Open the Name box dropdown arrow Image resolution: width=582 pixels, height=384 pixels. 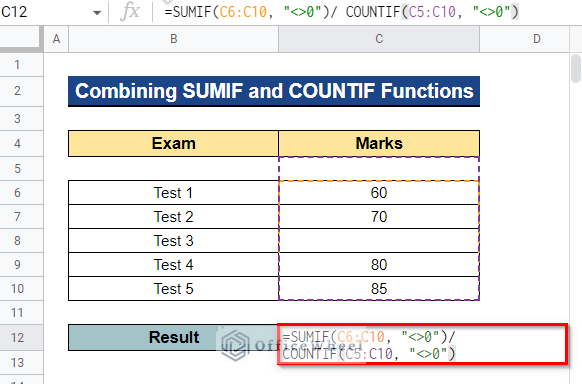tap(97, 13)
